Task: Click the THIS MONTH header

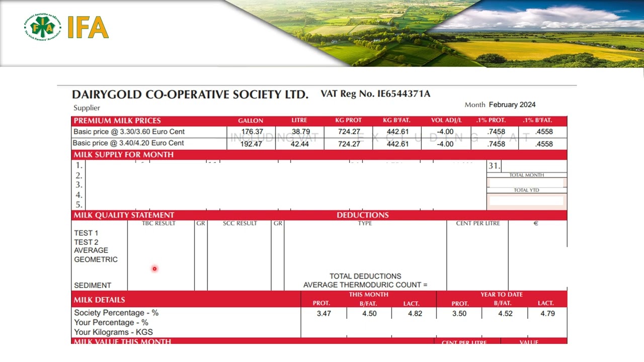Action: click(x=369, y=295)
